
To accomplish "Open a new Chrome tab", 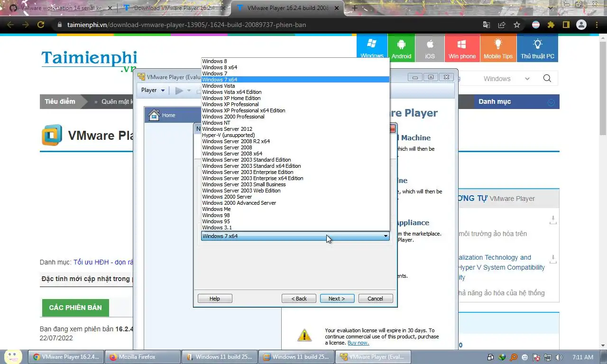I will 354,8.
